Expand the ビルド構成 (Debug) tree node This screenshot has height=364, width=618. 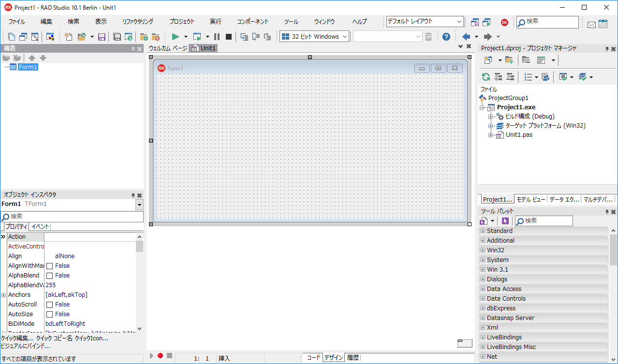(491, 116)
